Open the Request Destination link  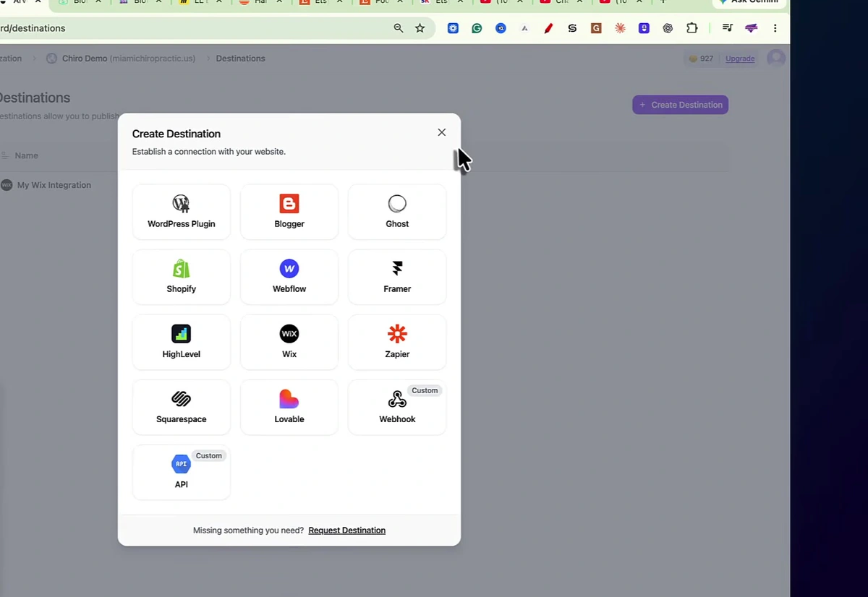[347, 531]
